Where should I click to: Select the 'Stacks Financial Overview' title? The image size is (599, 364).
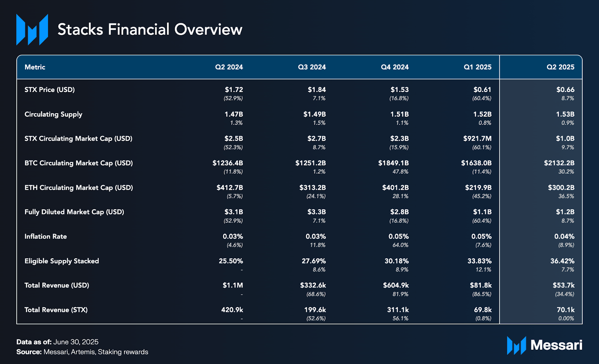[150, 30]
